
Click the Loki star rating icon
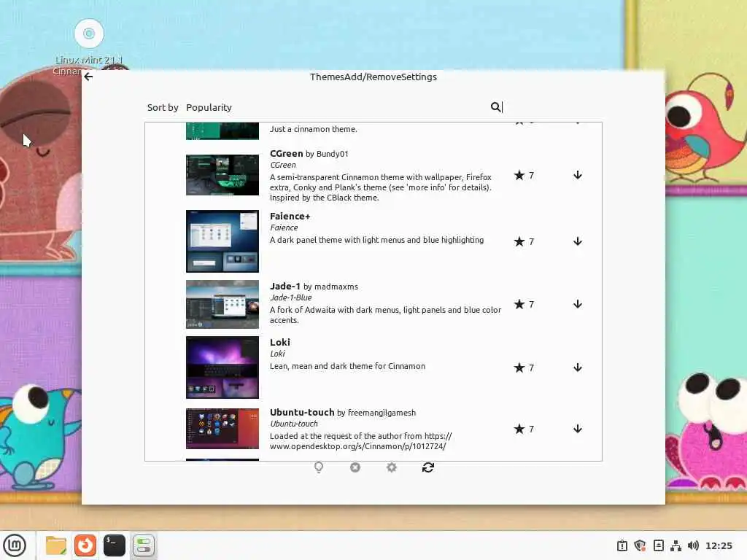tap(519, 367)
